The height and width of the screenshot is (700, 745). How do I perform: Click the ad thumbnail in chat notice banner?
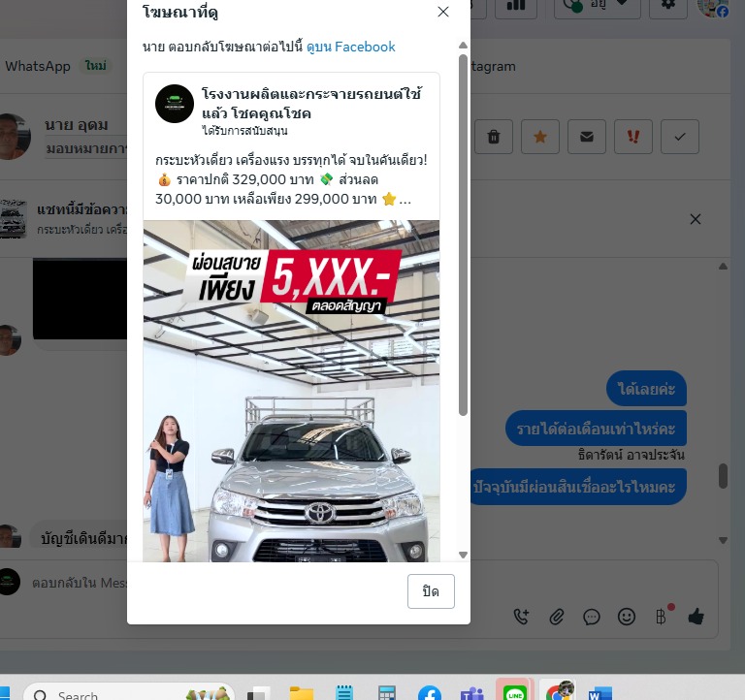coord(13,218)
